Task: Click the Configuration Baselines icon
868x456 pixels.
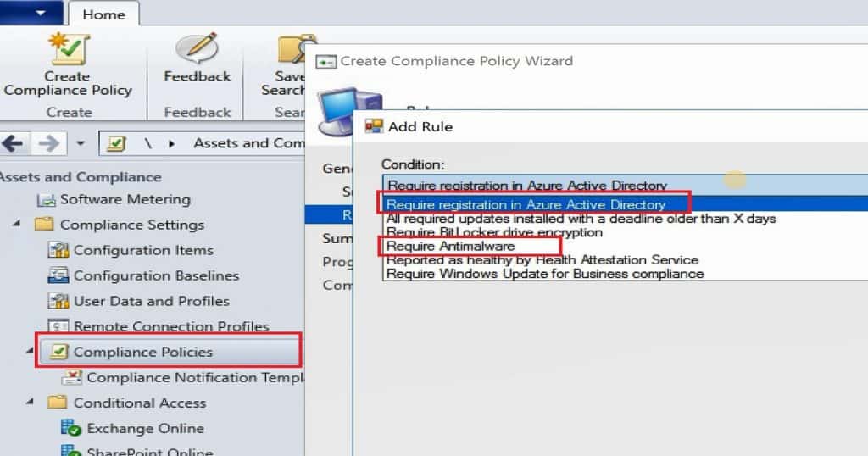Action: point(58,275)
